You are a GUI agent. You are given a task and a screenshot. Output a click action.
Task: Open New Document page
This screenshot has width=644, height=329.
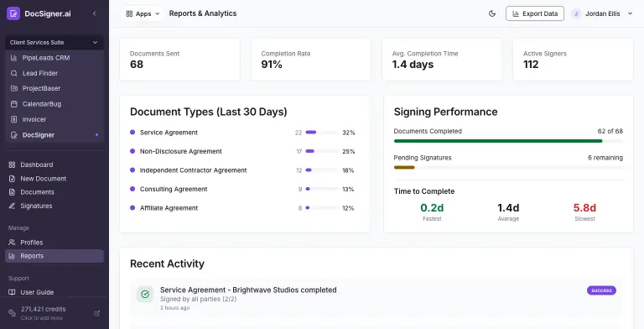coord(55,179)
